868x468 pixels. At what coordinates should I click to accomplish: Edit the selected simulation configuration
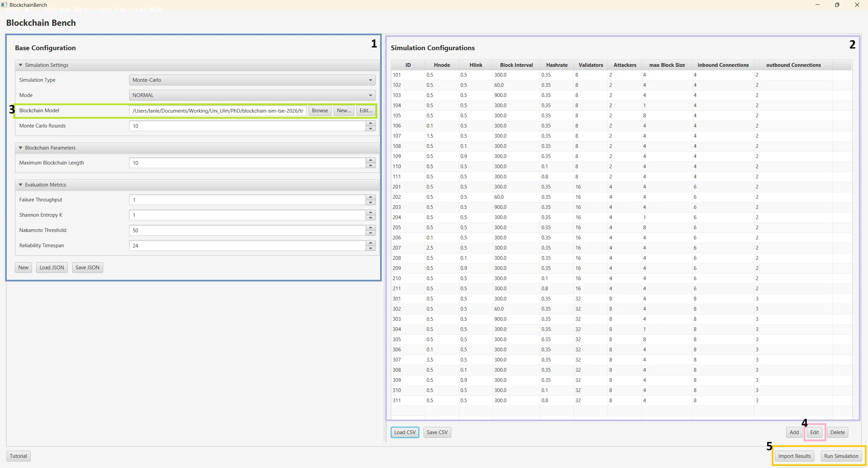tap(814, 432)
